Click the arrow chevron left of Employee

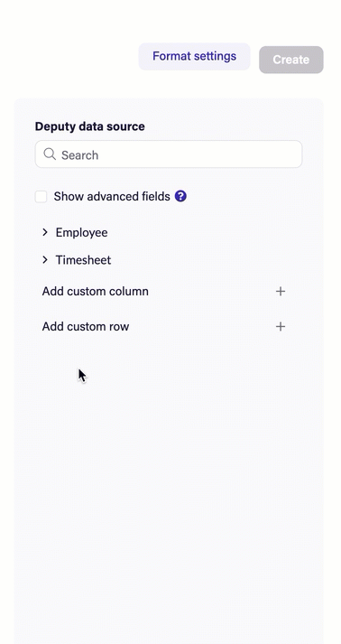pos(45,232)
